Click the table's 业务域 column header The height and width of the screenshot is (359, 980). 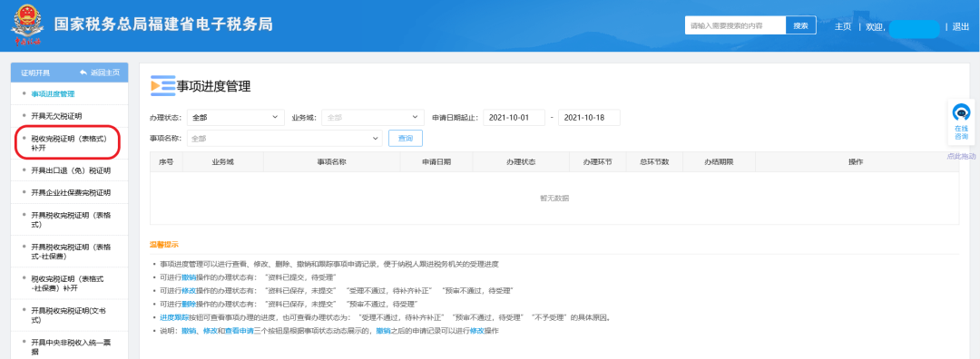(x=222, y=161)
